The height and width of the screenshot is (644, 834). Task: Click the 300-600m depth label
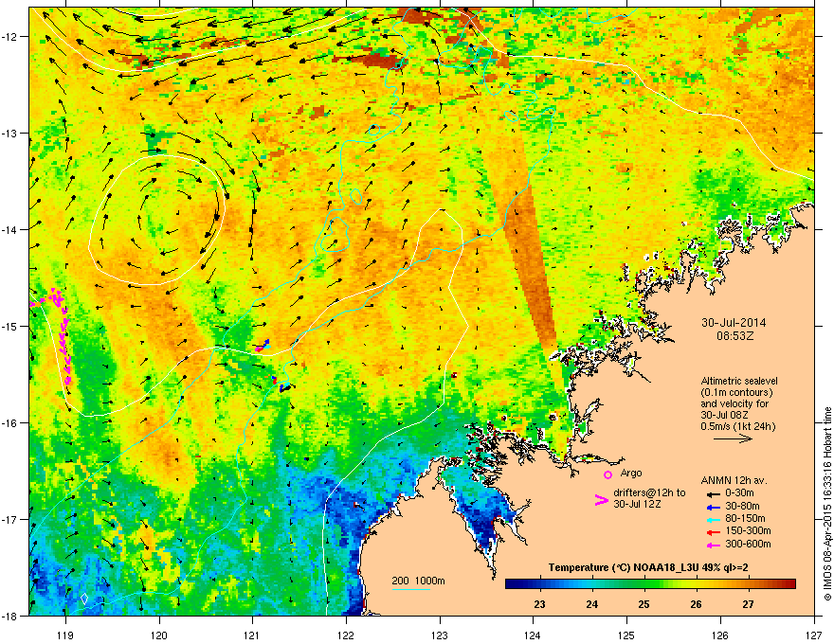pyautogui.click(x=748, y=544)
